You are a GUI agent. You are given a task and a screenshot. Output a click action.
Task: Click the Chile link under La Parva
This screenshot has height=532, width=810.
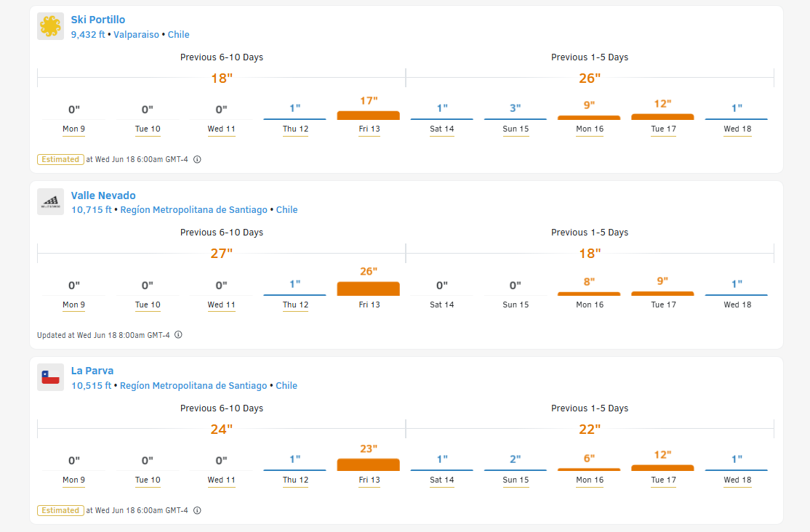coord(286,385)
